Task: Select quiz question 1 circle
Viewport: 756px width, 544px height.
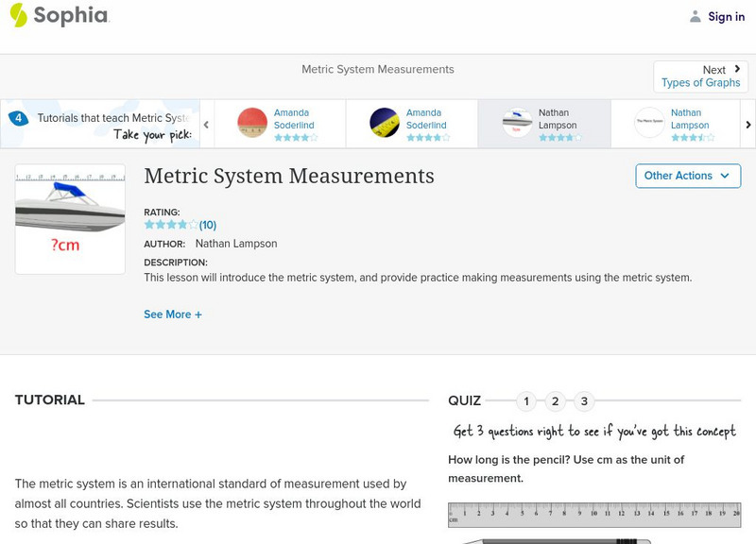Action: pyautogui.click(x=526, y=401)
